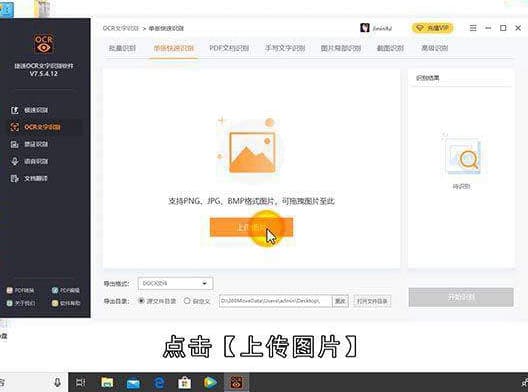Open Task View from the taskbar

[x=80, y=383]
